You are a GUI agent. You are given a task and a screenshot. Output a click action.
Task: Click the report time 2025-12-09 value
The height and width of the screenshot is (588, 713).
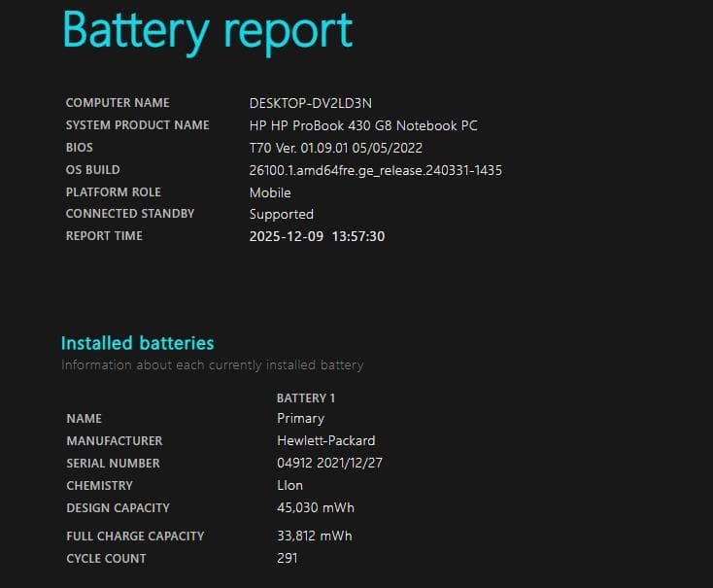click(317, 236)
